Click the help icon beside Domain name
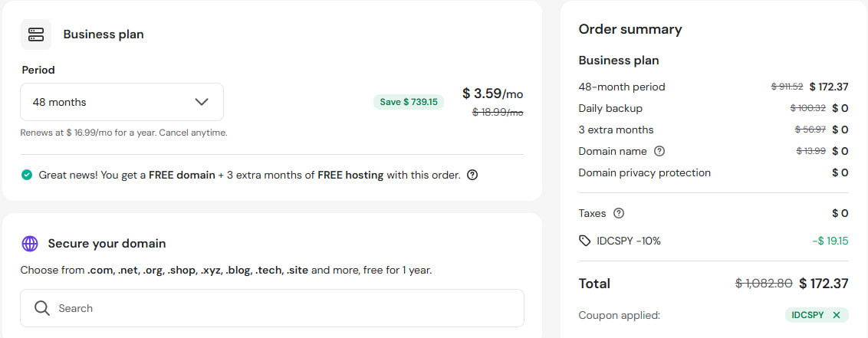The image size is (868, 338). pos(659,151)
